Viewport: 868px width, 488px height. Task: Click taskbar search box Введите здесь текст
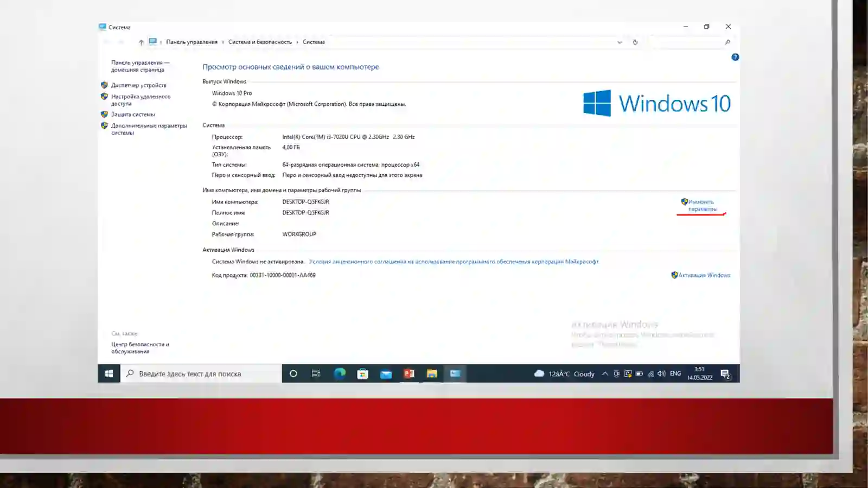pyautogui.click(x=201, y=373)
